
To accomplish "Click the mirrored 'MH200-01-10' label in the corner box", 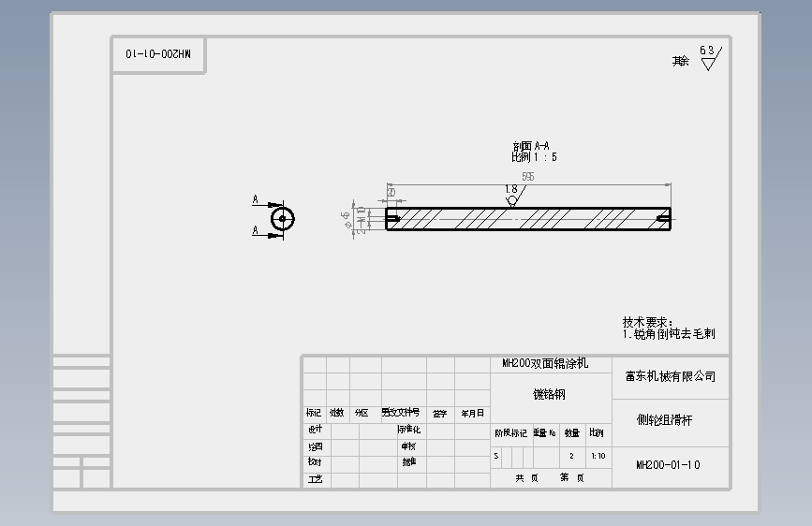I will [x=158, y=54].
